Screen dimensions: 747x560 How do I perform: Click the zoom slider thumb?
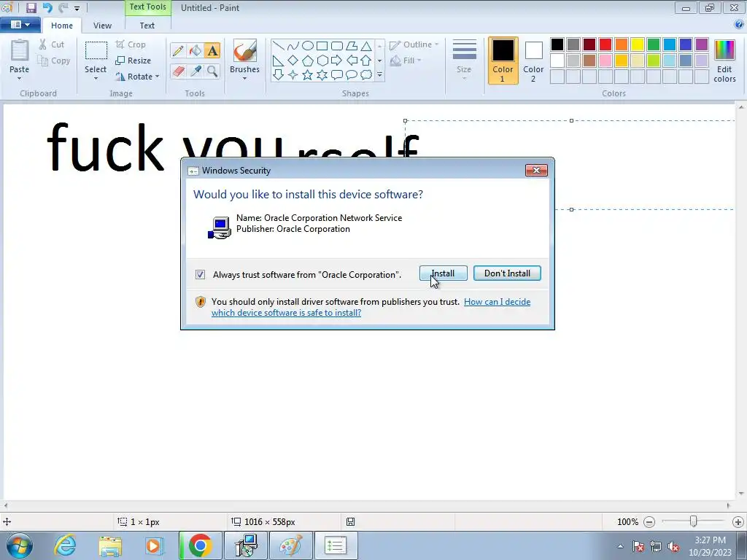(x=694, y=522)
